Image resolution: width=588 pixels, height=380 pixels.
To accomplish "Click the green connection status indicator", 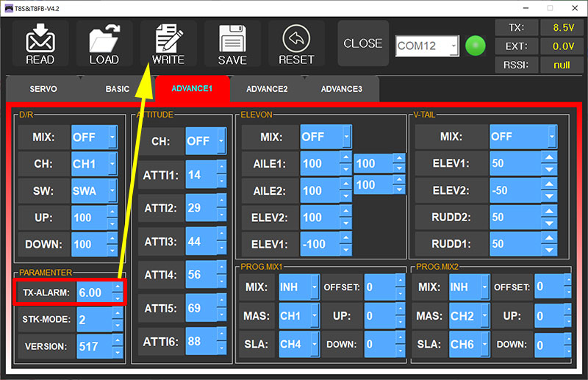I will (476, 46).
